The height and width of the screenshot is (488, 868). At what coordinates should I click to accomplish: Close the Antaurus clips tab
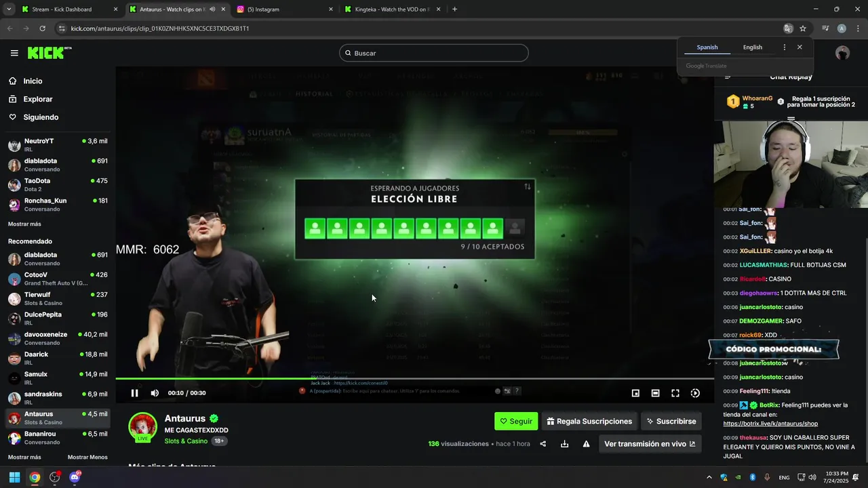[x=223, y=9]
